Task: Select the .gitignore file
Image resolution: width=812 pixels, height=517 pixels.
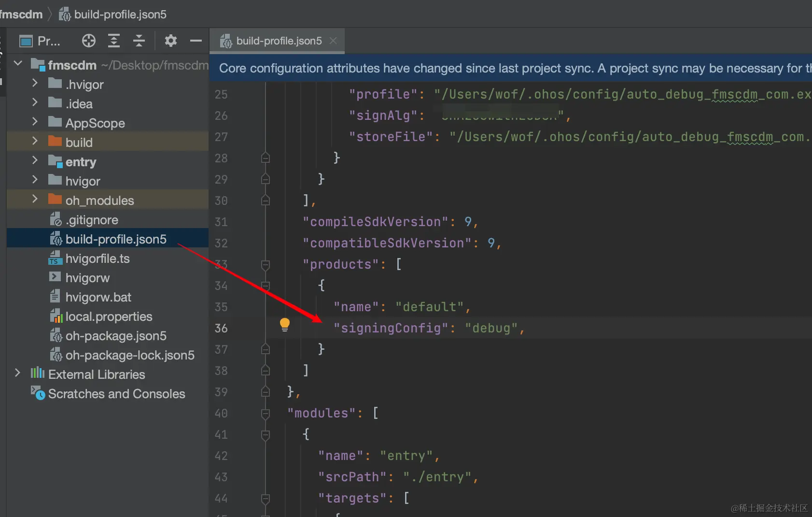Action: (x=92, y=220)
